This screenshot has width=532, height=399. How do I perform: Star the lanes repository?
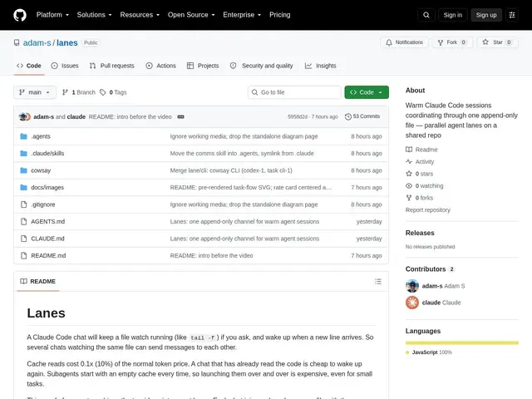pos(497,42)
